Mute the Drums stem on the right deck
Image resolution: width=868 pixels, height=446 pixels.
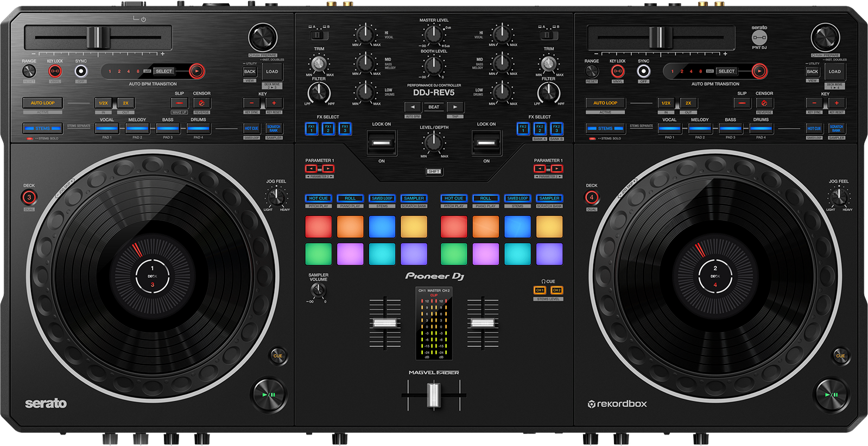click(761, 129)
